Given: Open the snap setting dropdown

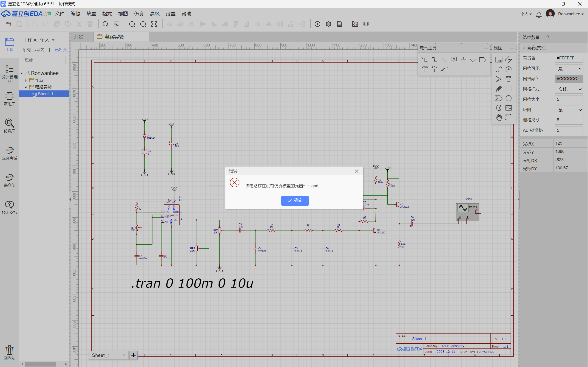Looking at the screenshot, I should point(569,110).
